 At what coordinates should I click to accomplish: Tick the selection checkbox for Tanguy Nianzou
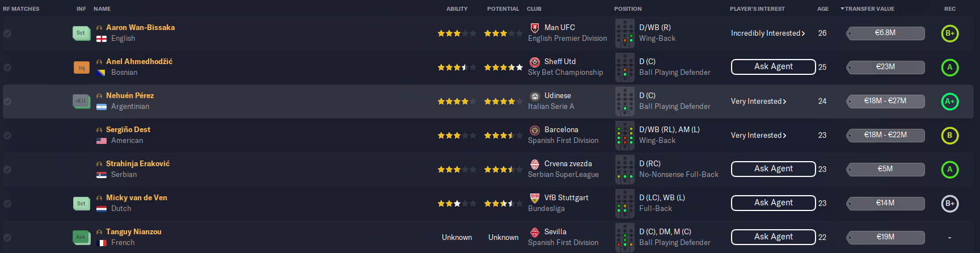tap(7, 238)
